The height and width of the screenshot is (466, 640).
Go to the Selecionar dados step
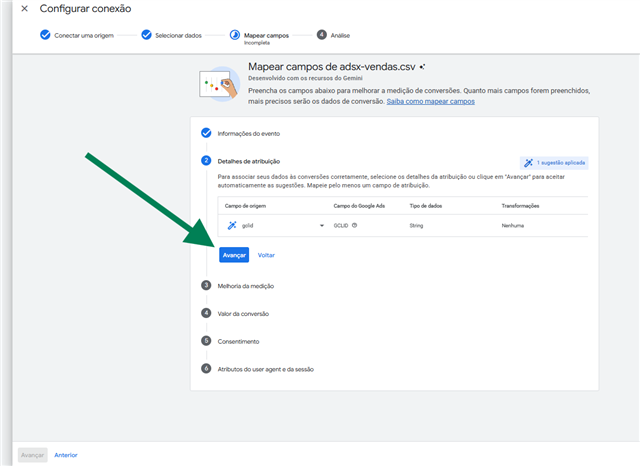click(x=171, y=36)
